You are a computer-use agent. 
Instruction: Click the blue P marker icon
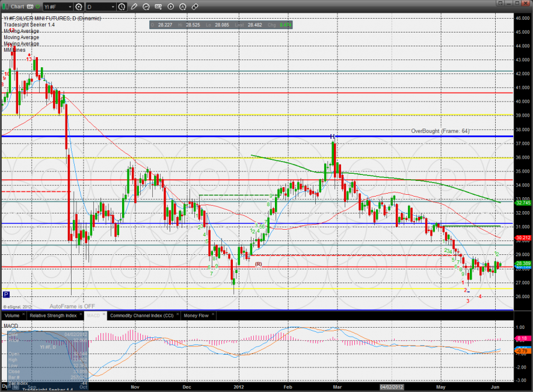pos(6,295)
